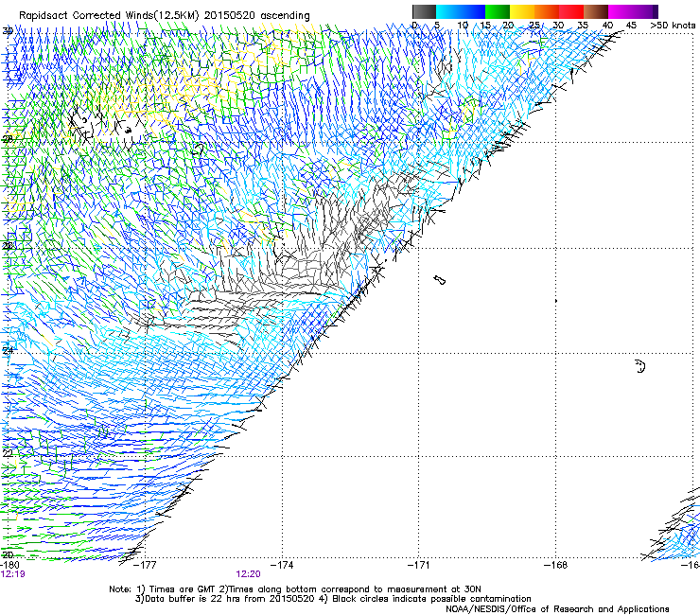
Task: Click the '-168' longitude label
Action: pyautogui.click(x=556, y=565)
